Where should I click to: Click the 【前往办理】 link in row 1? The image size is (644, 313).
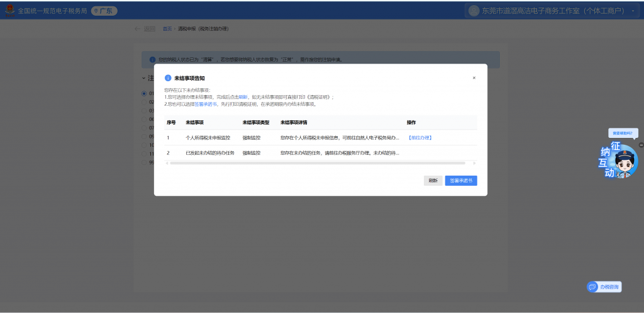click(419, 137)
